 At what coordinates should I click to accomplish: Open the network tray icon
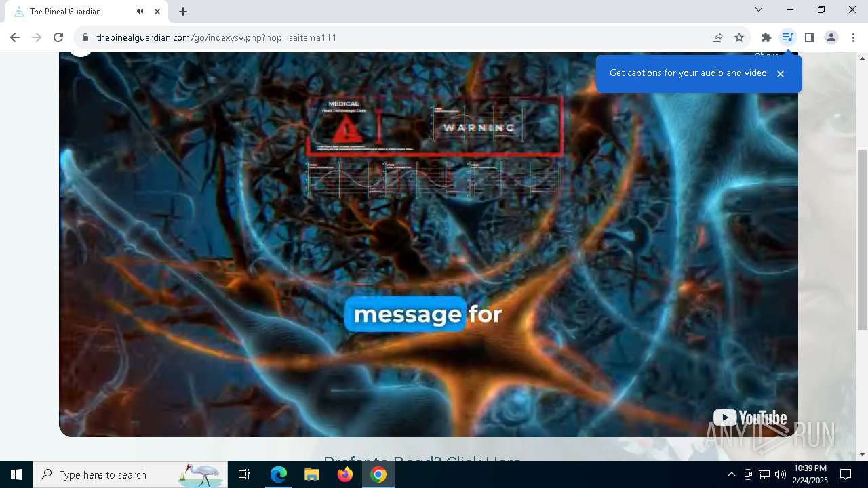pos(764,474)
